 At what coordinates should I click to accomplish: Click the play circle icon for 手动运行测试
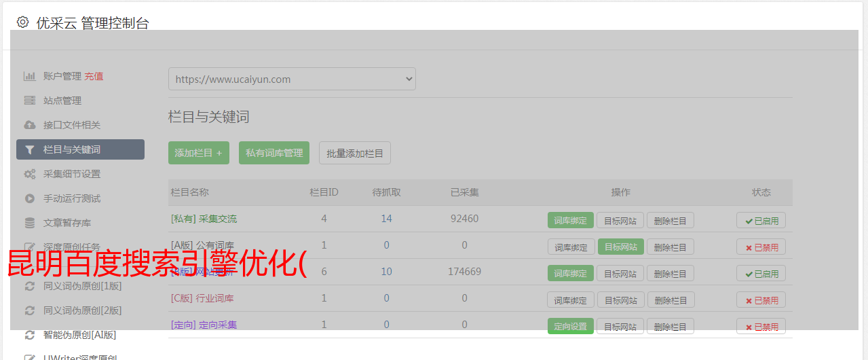point(29,198)
